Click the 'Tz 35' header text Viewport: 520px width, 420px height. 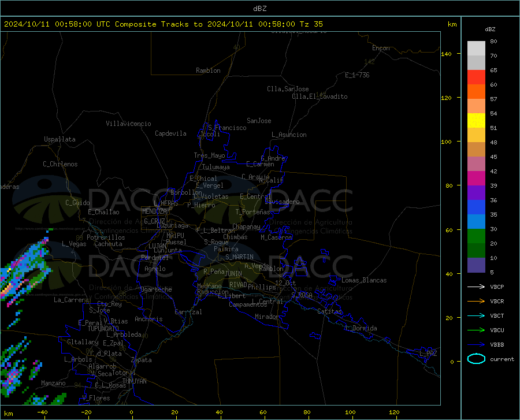click(x=311, y=24)
